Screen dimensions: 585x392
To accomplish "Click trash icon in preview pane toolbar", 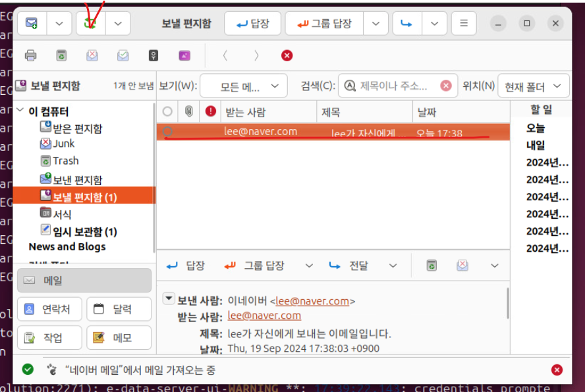I will [432, 266].
